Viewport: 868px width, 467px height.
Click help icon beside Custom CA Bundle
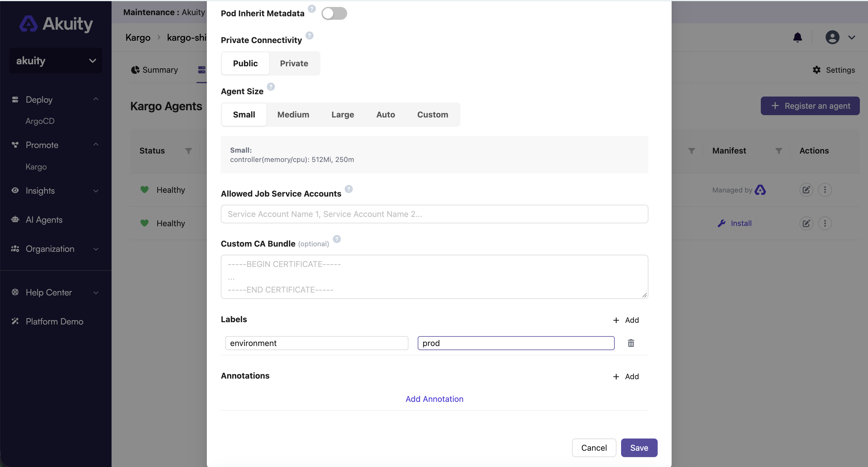(337, 239)
